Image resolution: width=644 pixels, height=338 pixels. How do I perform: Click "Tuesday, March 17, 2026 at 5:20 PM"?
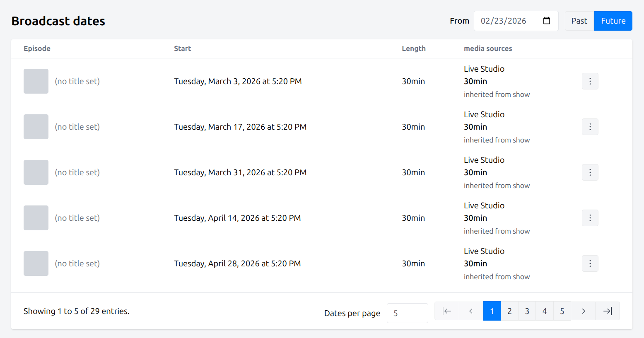[240, 127]
